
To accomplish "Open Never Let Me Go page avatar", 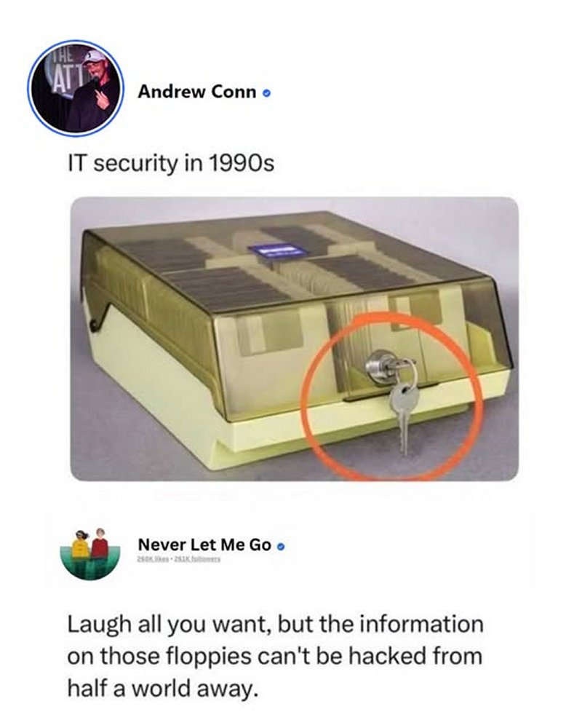I will pyautogui.click(x=90, y=554).
